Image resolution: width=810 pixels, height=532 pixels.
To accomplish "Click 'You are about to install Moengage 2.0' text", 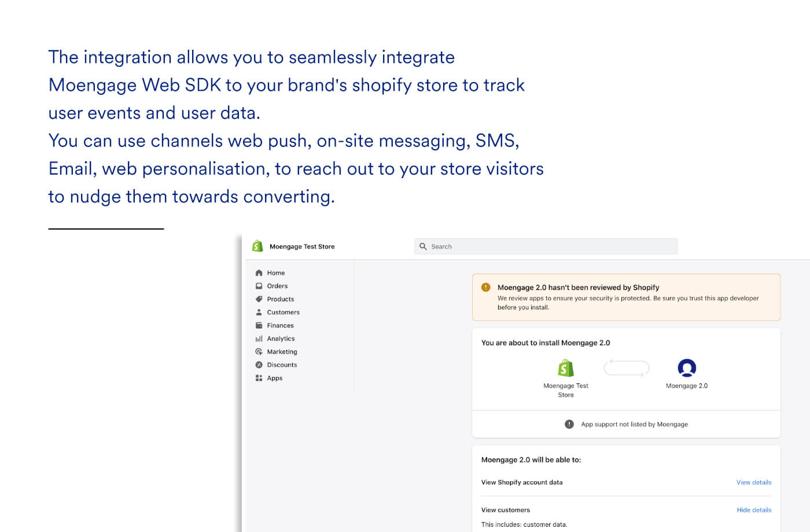I will point(546,343).
